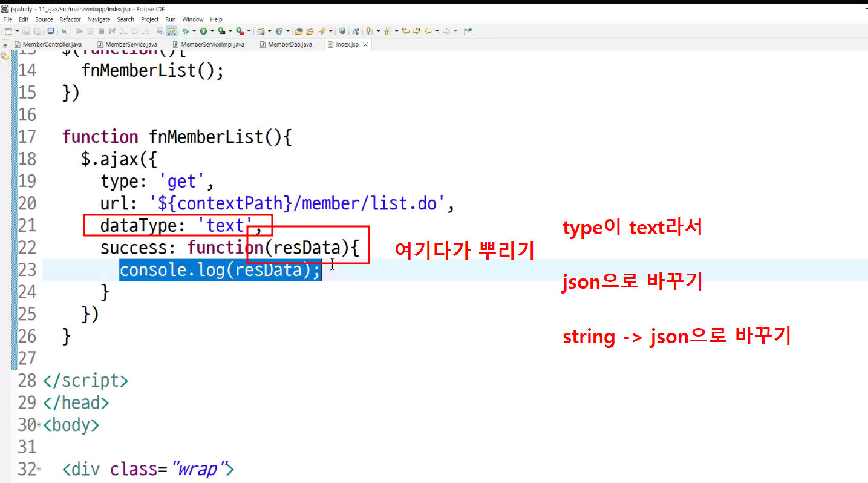Click the Save icon in toolbar

tap(26, 31)
